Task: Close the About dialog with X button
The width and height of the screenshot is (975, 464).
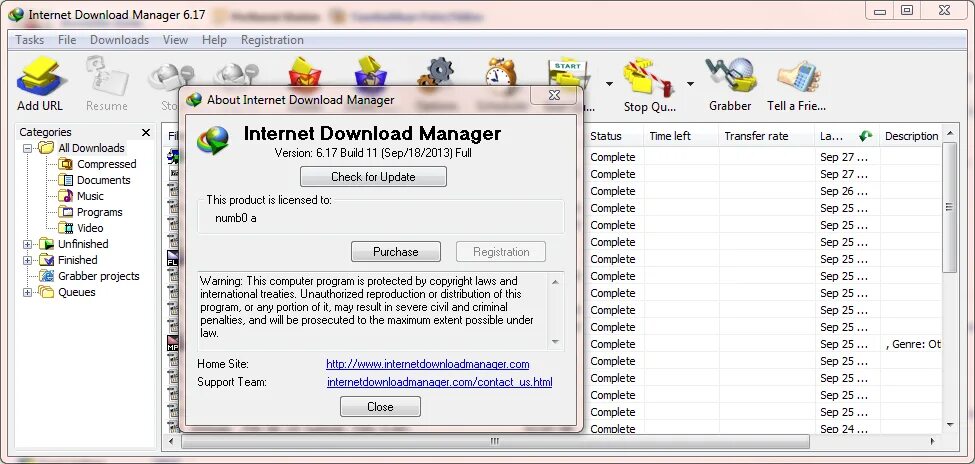Action: tap(554, 95)
